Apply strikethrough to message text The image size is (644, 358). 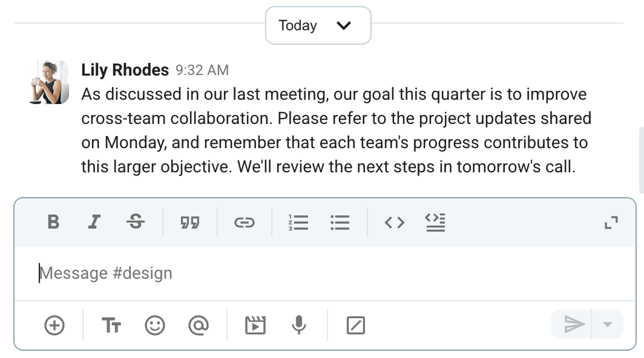tap(136, 222)
